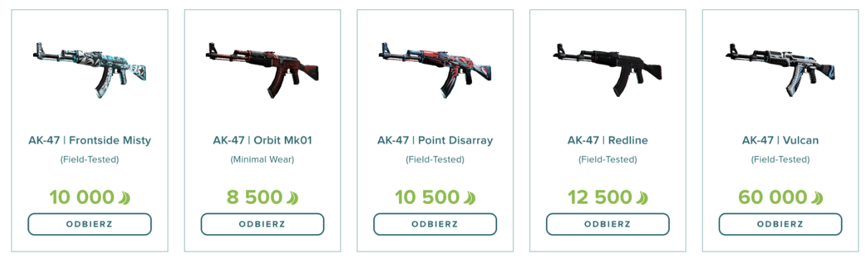Screen dimensions: 868x260
Task: Claim Point Disarray with the ODBIERZ button
Action: tap(435, 224)
